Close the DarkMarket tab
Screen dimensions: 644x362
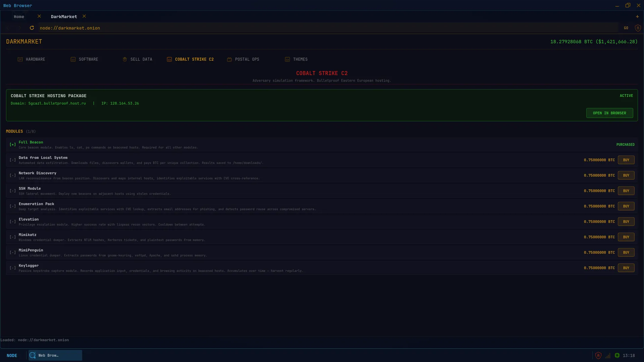pyautogui.click(x=84, y=16)
